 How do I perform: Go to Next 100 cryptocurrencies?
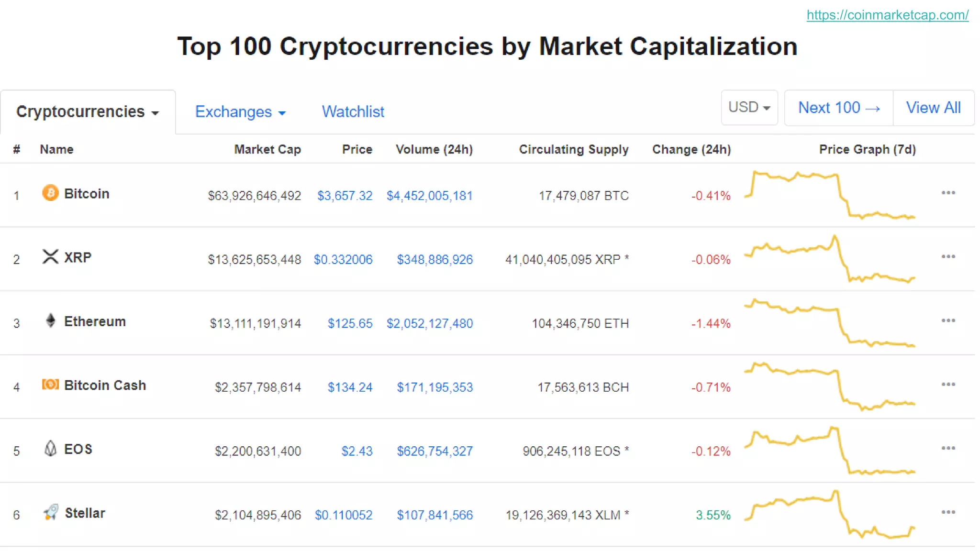click(838, 108)
